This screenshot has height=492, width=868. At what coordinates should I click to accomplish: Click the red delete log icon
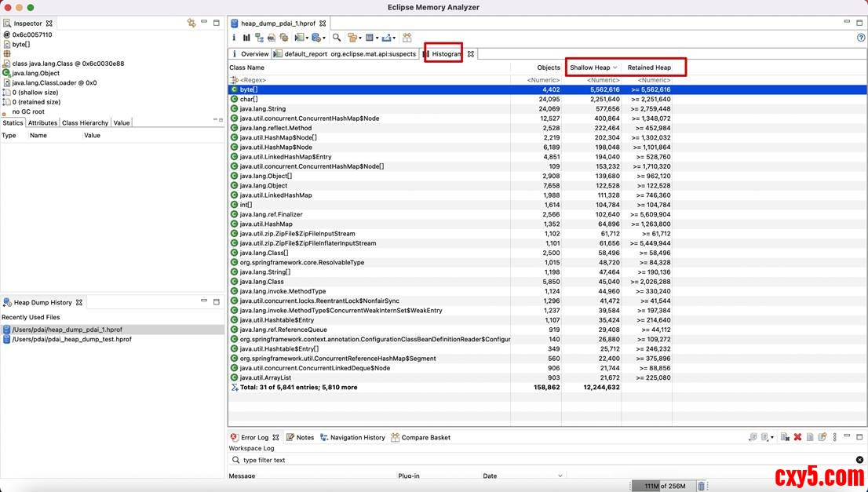point(797,437)
